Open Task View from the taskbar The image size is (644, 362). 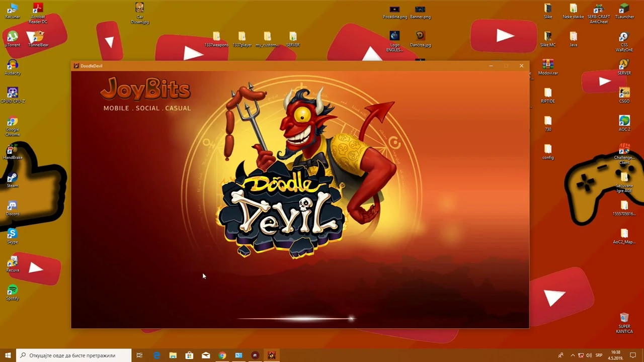[139, 355]
